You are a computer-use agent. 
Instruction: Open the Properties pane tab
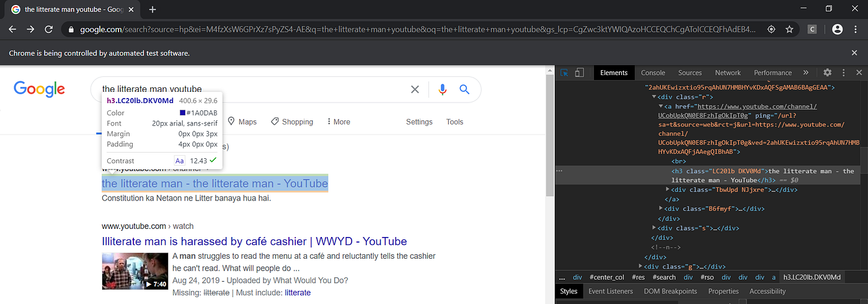724,291
